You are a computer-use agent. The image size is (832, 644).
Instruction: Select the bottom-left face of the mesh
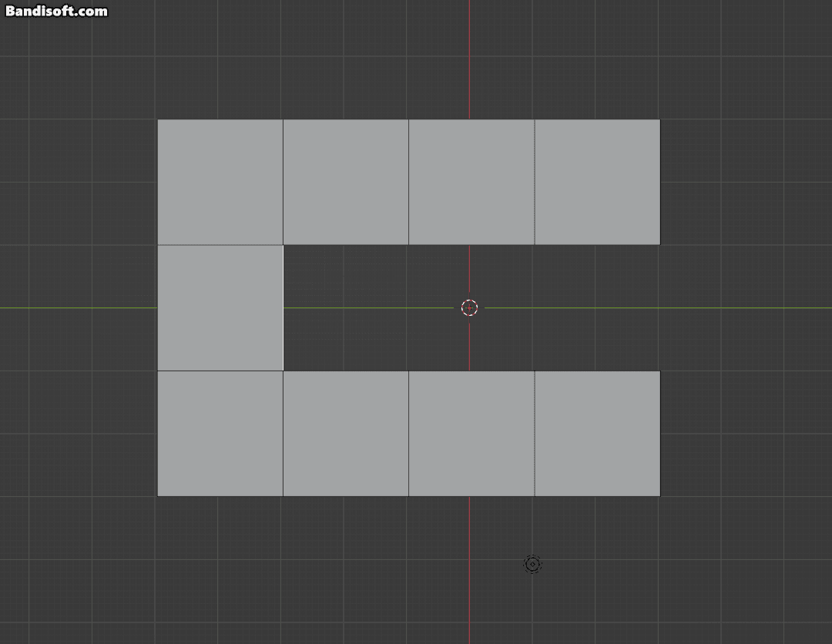point(220,434)
